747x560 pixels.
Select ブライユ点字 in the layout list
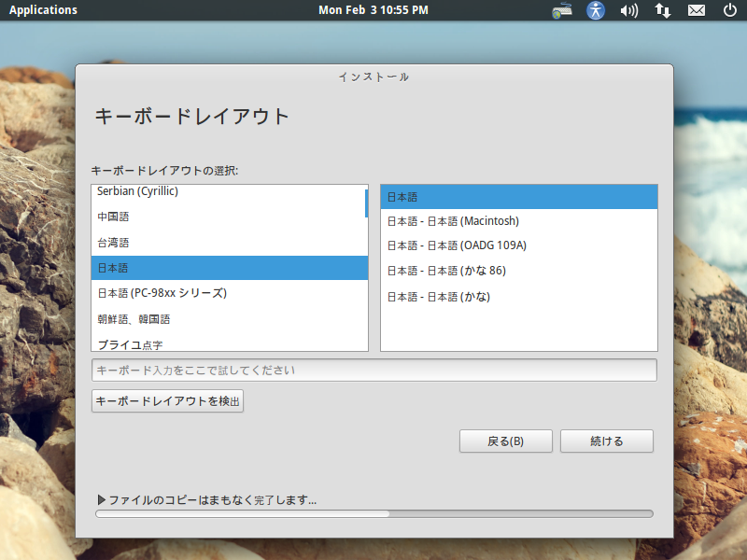coord(229,343)
